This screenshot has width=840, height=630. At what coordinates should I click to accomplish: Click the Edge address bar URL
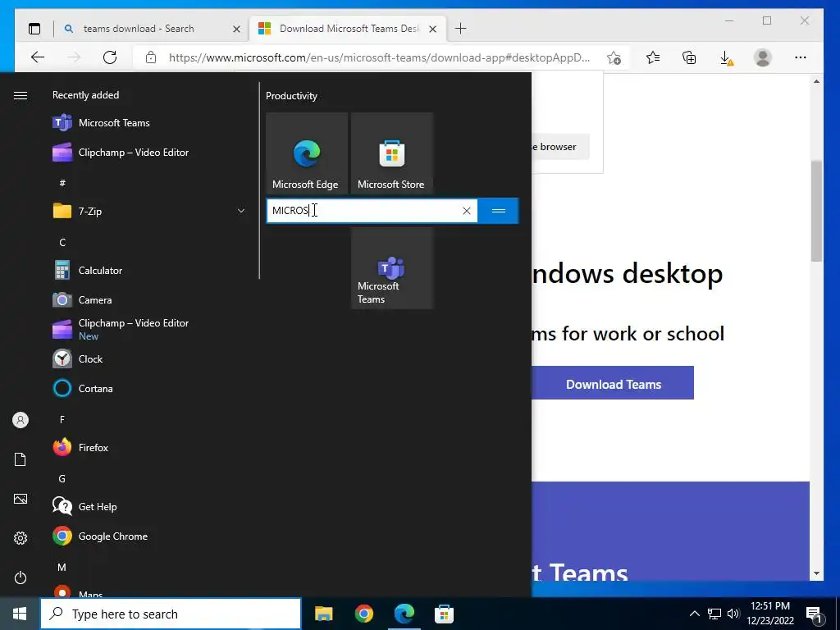(379, 57)
